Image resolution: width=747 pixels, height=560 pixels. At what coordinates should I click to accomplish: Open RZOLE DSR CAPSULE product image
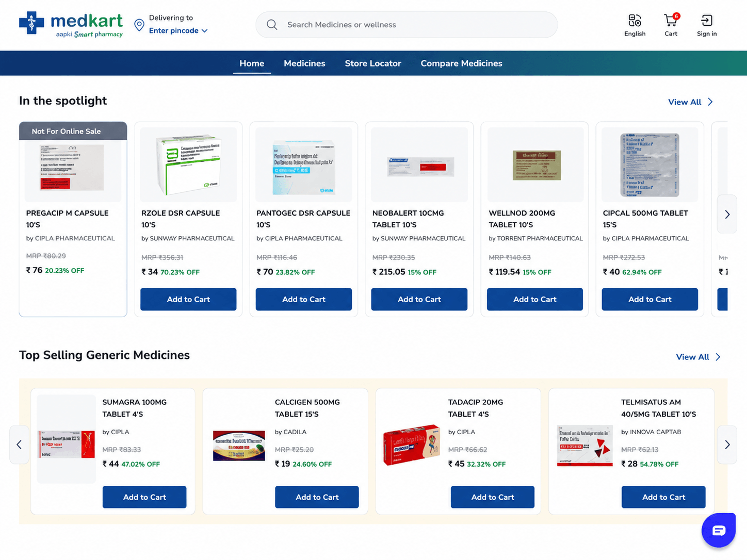tap(188, 164)
